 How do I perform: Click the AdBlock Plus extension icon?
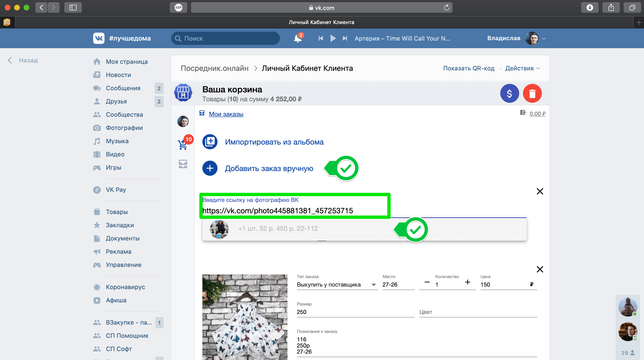coord(178,8)
